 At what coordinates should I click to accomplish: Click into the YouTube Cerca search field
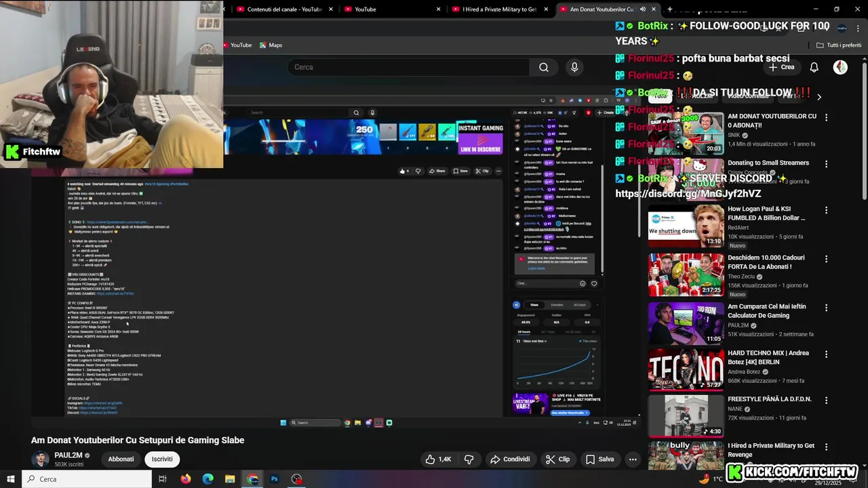[x=409, y=67]
